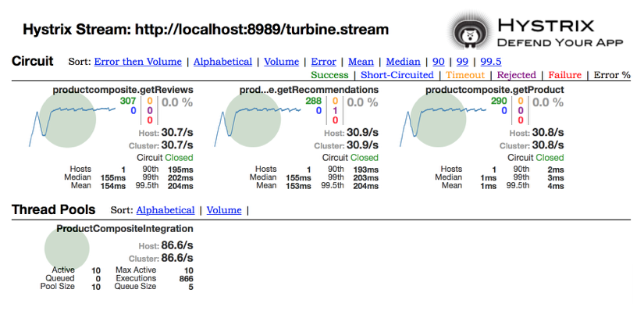The image size is (644, 318).
Task: Click thread pool host rate 86.6/s
Action: (x=177, y=245)
